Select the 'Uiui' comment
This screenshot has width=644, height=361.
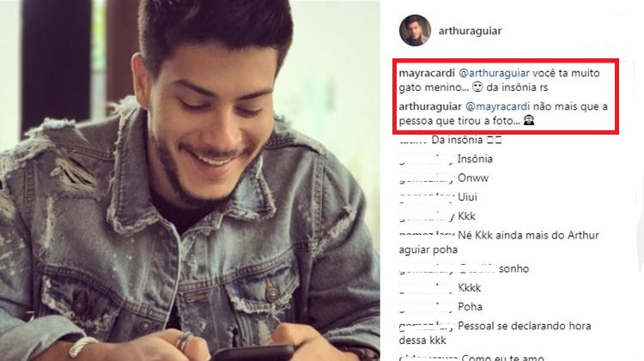[467, 197]
